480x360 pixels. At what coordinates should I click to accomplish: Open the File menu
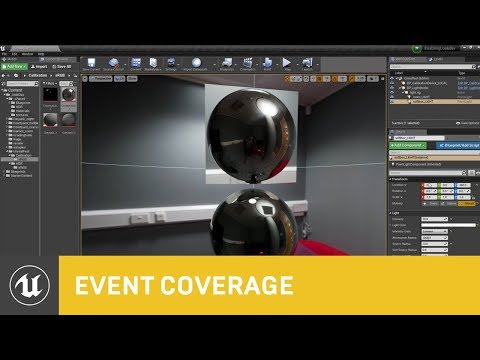coord(4,54)
